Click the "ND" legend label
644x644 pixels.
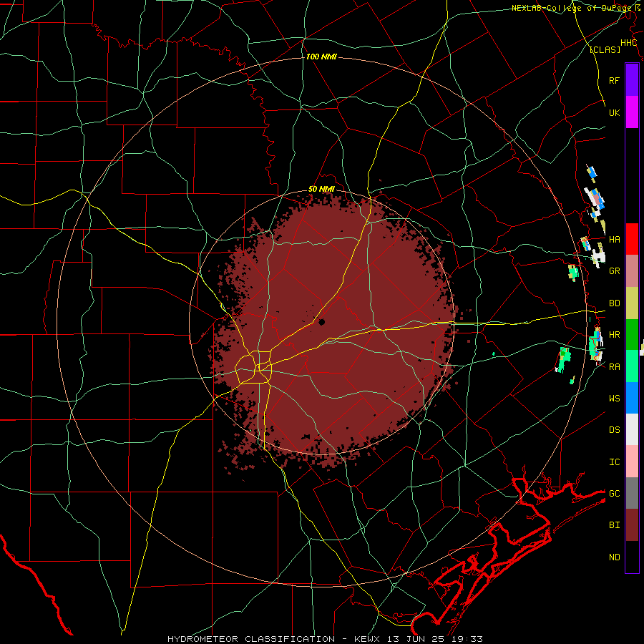coord(614,557)
